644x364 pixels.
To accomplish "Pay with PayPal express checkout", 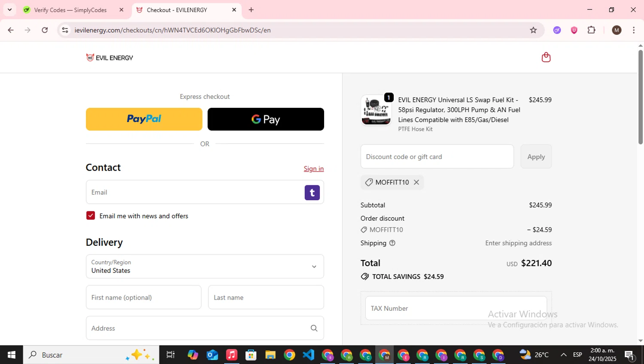I will click(144, 119).
